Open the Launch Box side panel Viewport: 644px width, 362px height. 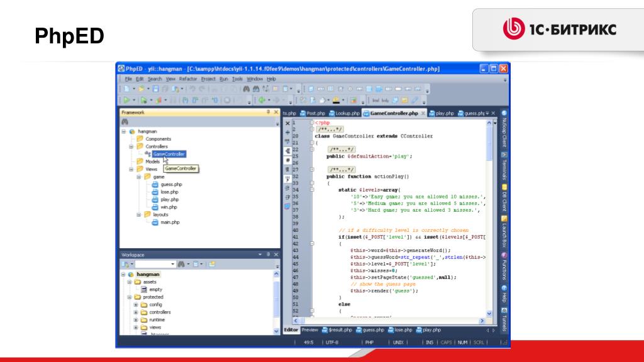pyautogui.click(x=504, y=232)
